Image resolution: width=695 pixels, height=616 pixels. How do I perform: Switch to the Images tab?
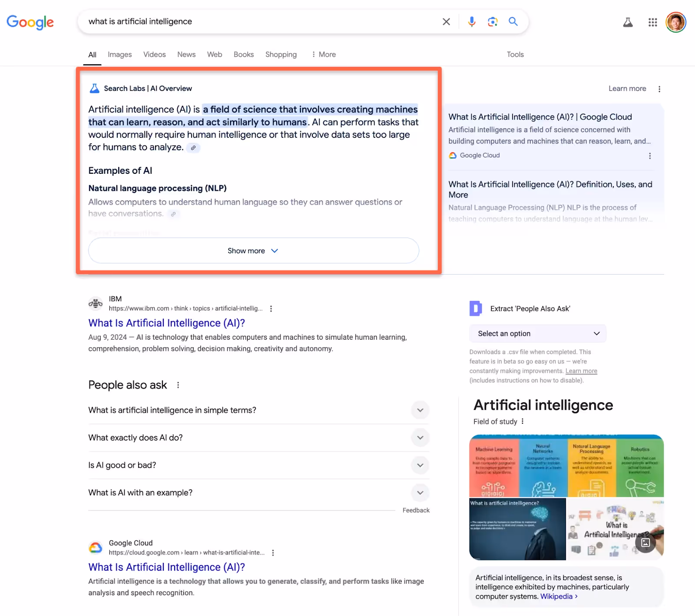tap(120, 54)
